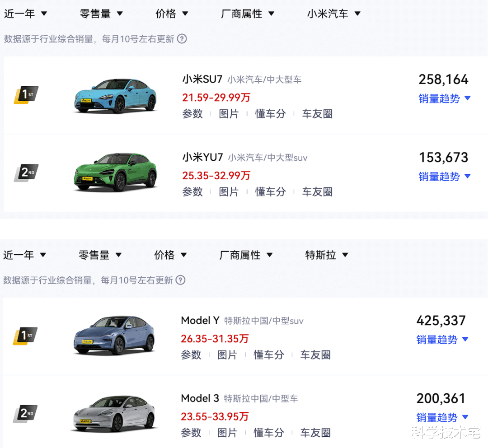Click 小米汽车/中大型车 category text

click(x=264, y=80)
